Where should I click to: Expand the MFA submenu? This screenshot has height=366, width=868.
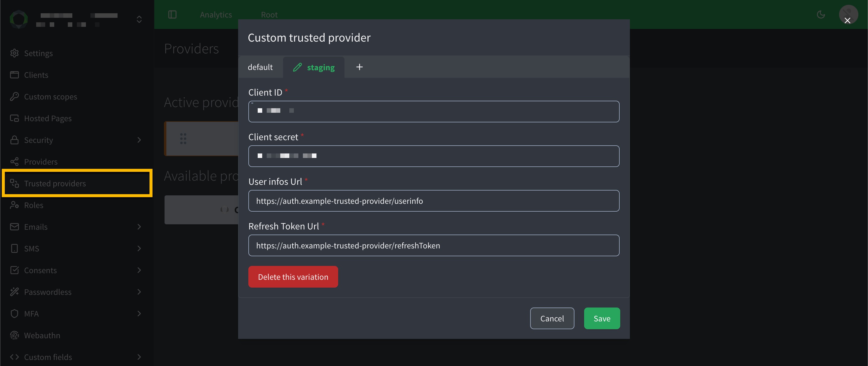pyautogui.click(x=139, y=314)
